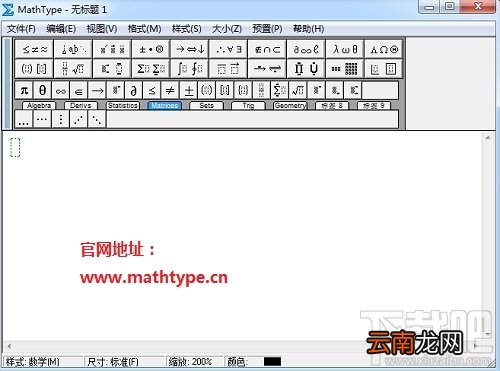Open the products and set theory templates palette
This screenshot has height=371, width=500.
[306, 69]
